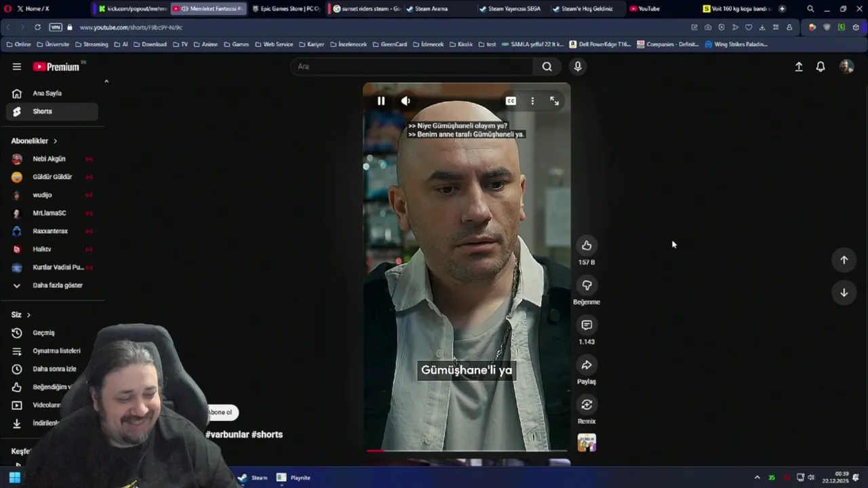Share the Short via Paylaş
The height and width of the screenshot is (488, 868).
click(x=587, y=365)
